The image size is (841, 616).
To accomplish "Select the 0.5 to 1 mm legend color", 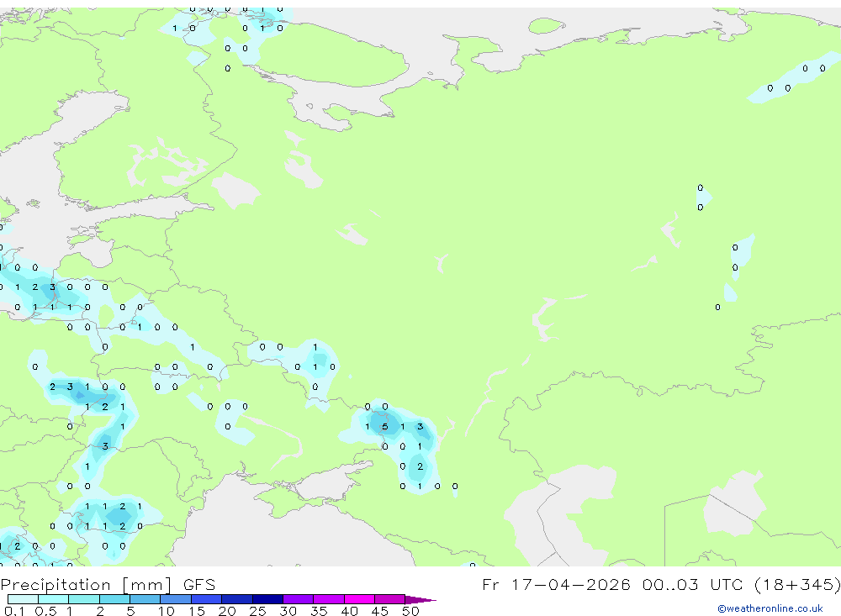I will (54, 599).
